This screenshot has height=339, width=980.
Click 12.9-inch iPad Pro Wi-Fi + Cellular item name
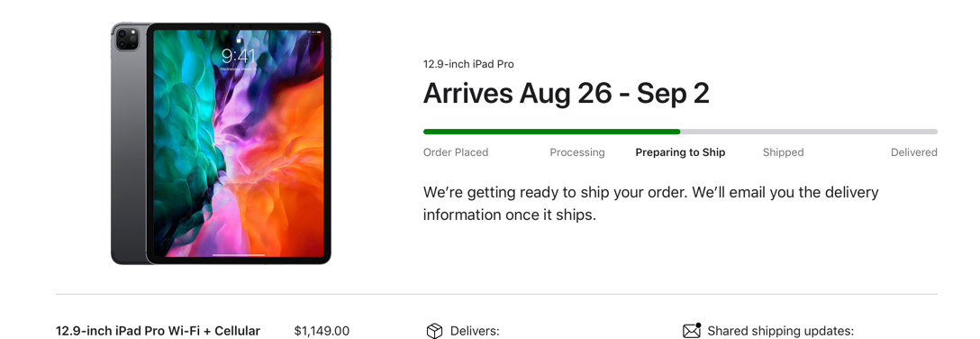coord(159,331)
